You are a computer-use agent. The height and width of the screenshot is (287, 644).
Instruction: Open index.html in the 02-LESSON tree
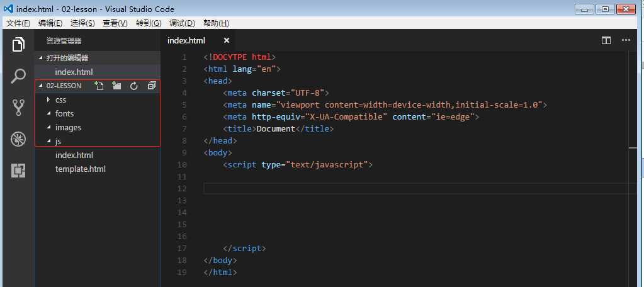click(98, 155)
